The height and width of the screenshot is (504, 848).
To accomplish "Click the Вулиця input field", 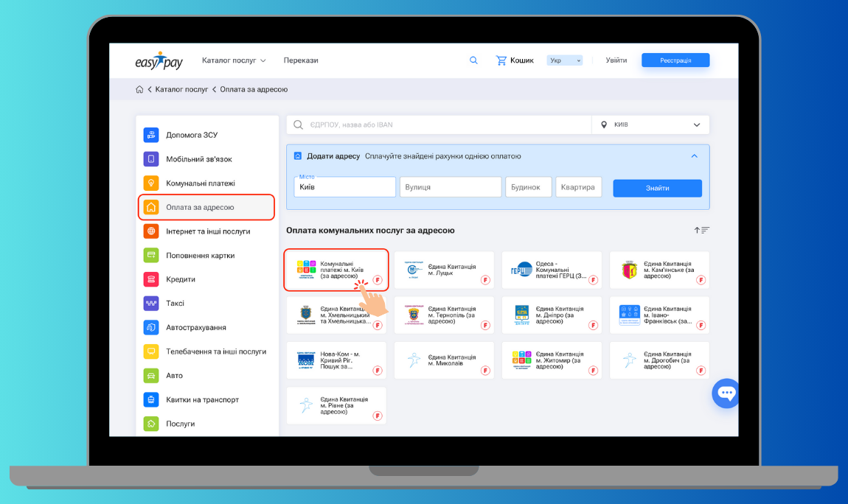I will (x=450, y=187).
